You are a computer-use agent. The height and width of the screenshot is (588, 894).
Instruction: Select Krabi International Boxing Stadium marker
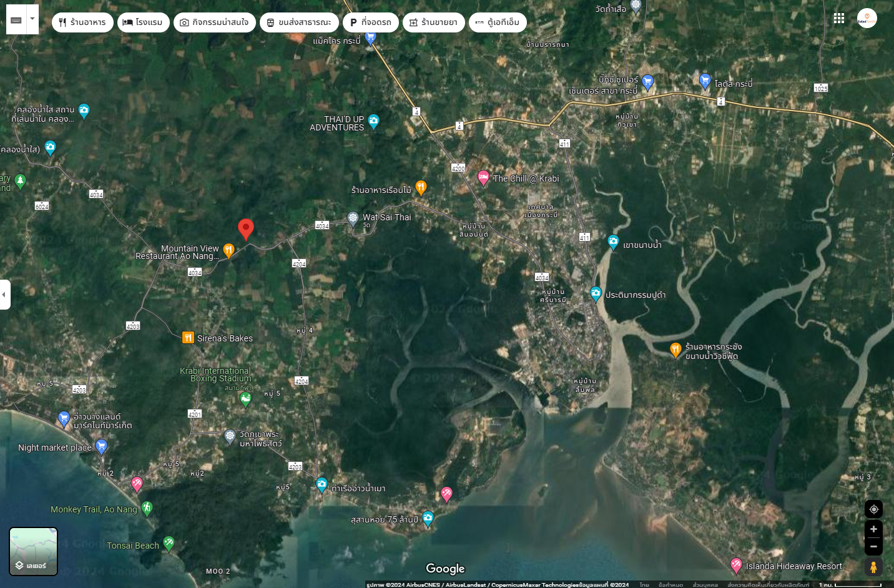point(246,399)
